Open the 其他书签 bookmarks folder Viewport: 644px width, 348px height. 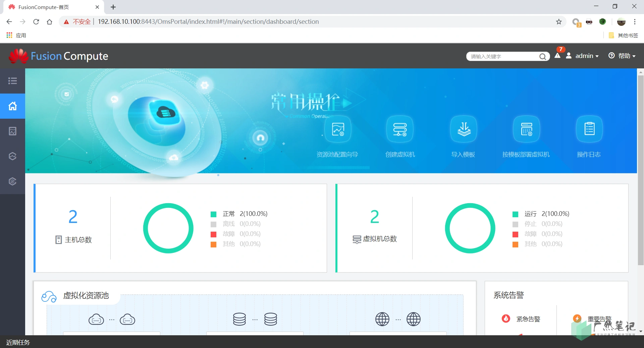[x=623, y=35]
